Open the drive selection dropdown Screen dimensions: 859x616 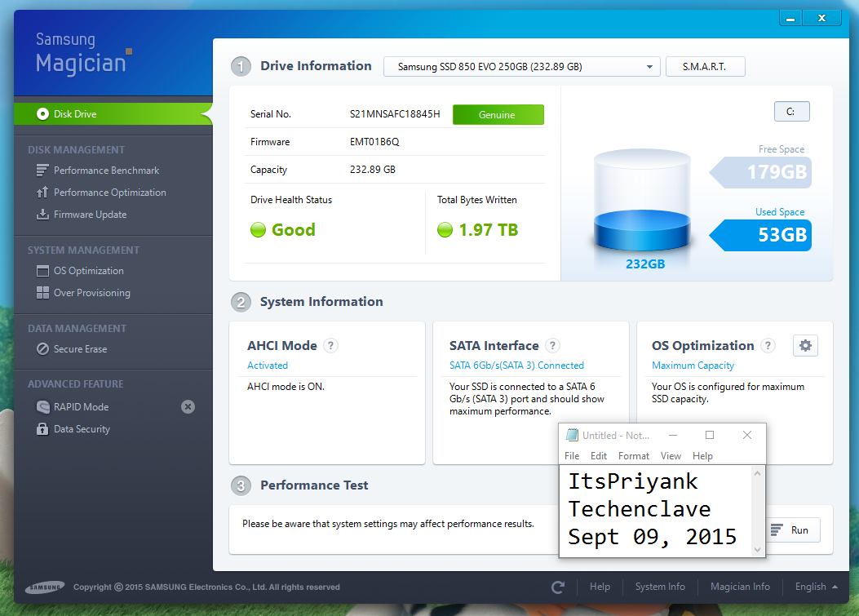point(521,67)
